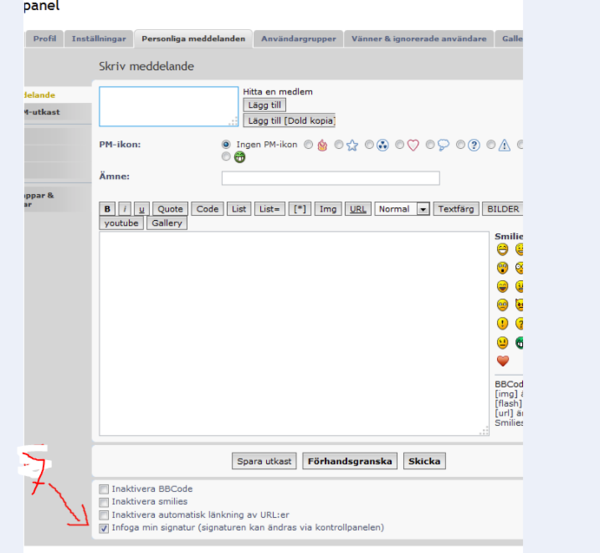Uncheck Infoga min signatur option
Viewport: 600px width, 553px height.
coord(104,527)
